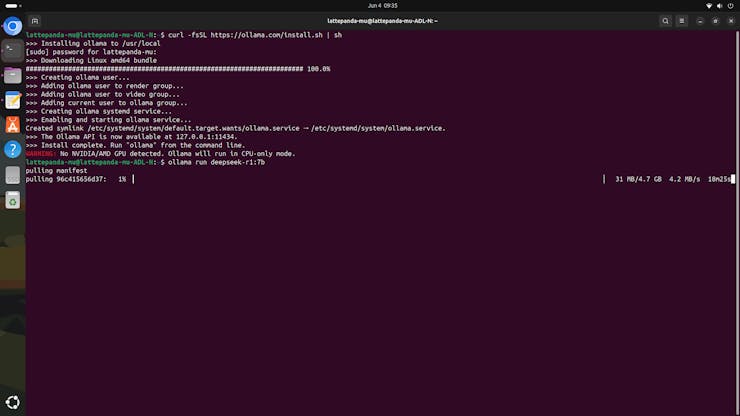This screenshot has height=416, width=740.
Task: Click the '4.2 MB/s' download speed
Action: tap(684, 179)
